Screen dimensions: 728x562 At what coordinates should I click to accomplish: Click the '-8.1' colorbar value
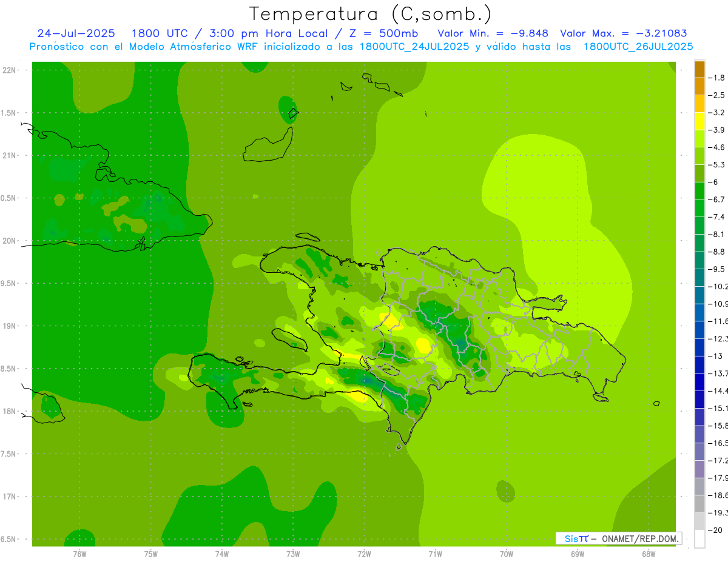click(717, 234)
